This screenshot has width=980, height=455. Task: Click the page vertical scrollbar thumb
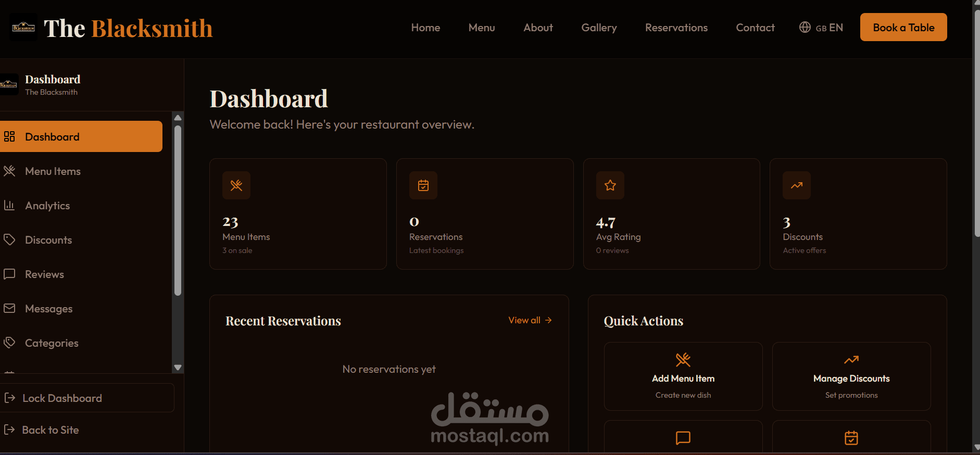click(977, 123)
